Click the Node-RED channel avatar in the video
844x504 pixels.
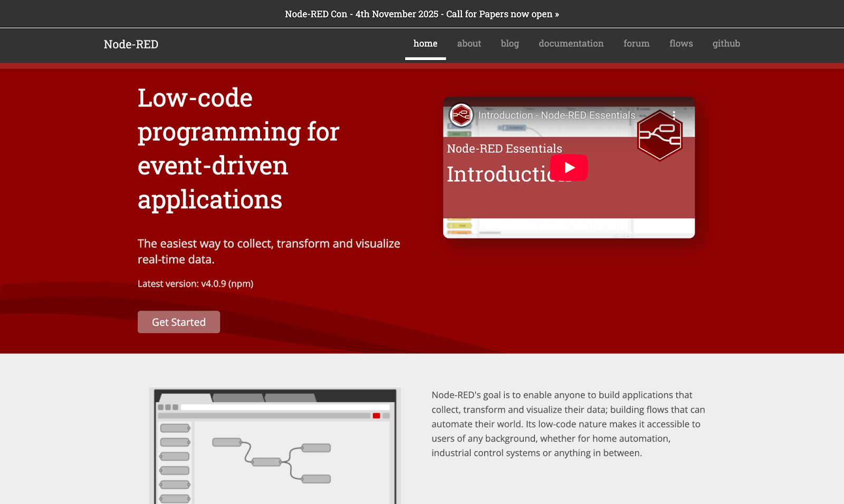[x=461, y=115]
